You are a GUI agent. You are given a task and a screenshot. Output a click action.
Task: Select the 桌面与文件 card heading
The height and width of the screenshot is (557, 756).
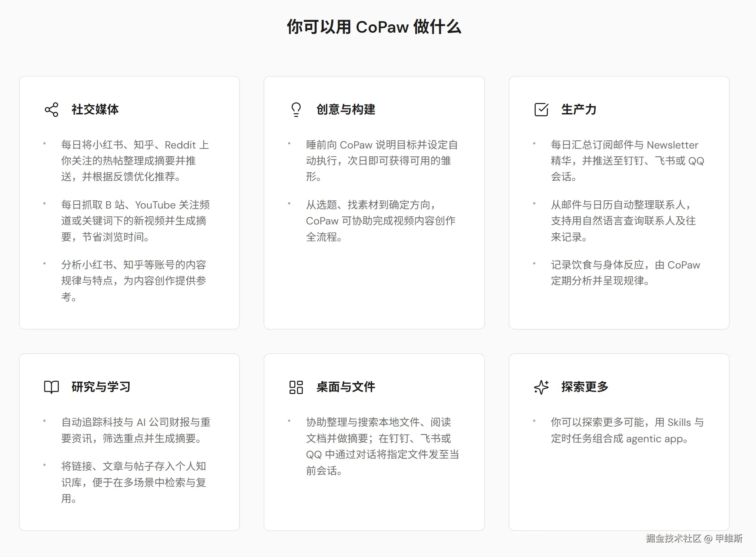pos(346,387)
